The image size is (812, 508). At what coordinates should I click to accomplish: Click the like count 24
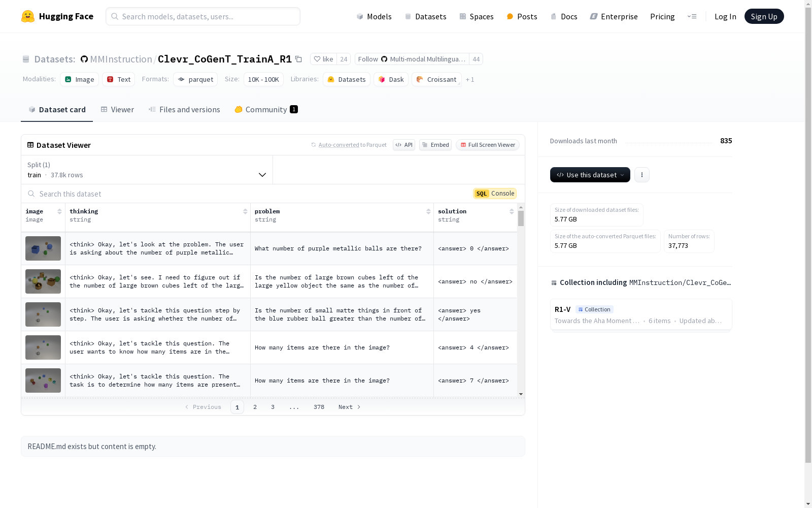pyautogui.click(x=344, y=59)
